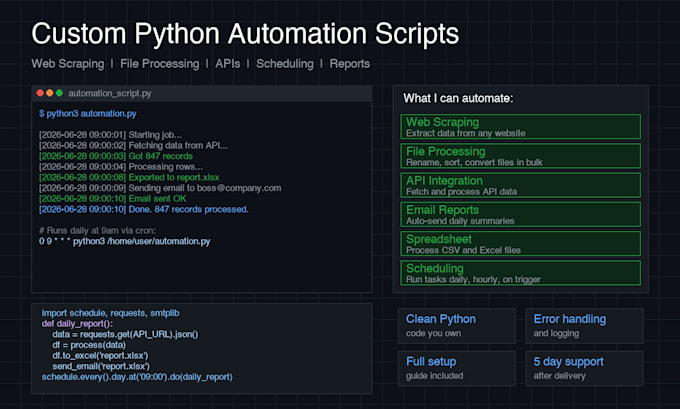Image resolution: width=680 pixels, height=409 pixels.
Task: Click the 'Done. 847 records processed.' log line
Action: [x=144, y=209]
